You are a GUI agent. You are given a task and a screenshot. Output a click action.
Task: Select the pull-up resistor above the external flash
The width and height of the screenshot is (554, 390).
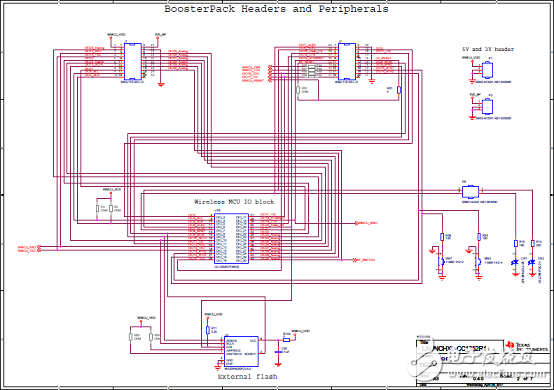coord(207,330)
